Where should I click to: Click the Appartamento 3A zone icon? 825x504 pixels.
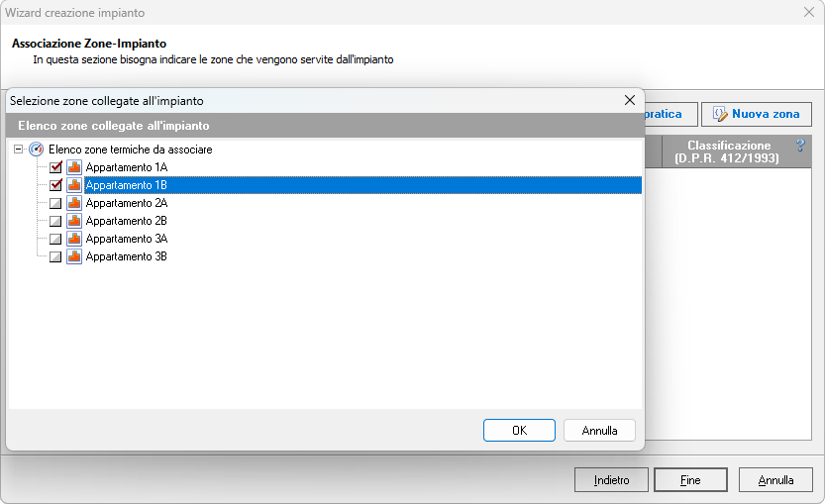(74, 239)
